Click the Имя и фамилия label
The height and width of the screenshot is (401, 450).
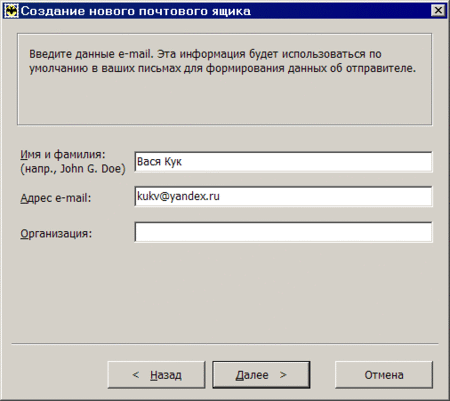[63, 154]
